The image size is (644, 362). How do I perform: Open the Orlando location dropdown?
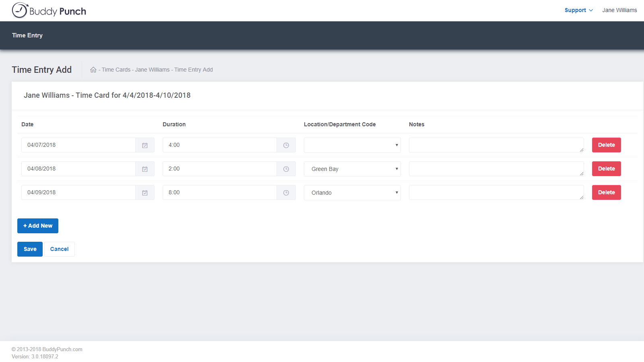(x=352, y=193)
